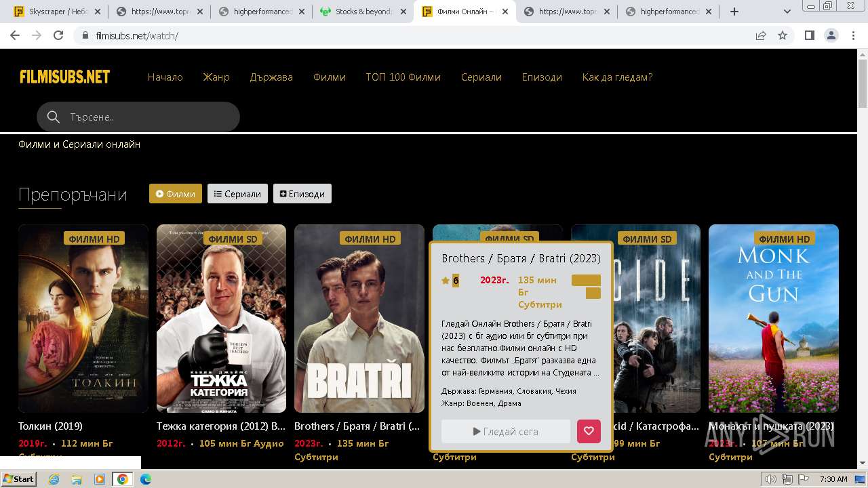
Task: Click the popup title Brothers / Братя / Bratri (2023)
Action: [521, 259]
